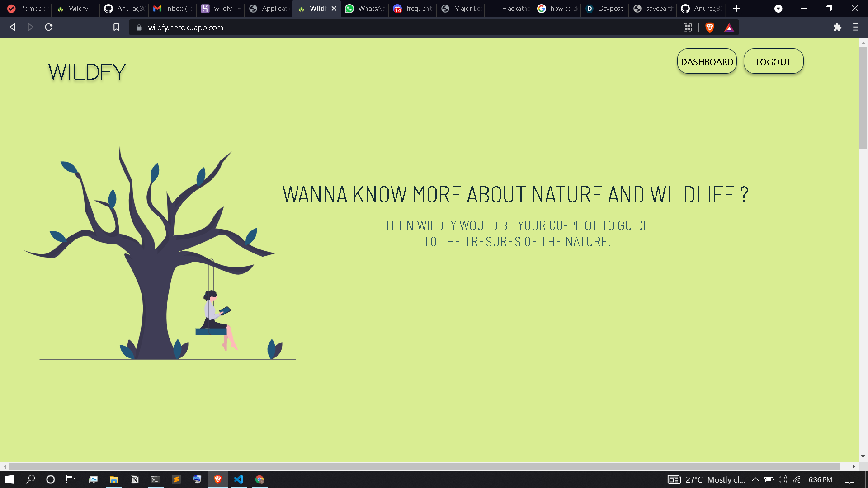Open Visual Studio Code from taskbar
The width and height of the screenshot is (868, 488).
[239, 479]
